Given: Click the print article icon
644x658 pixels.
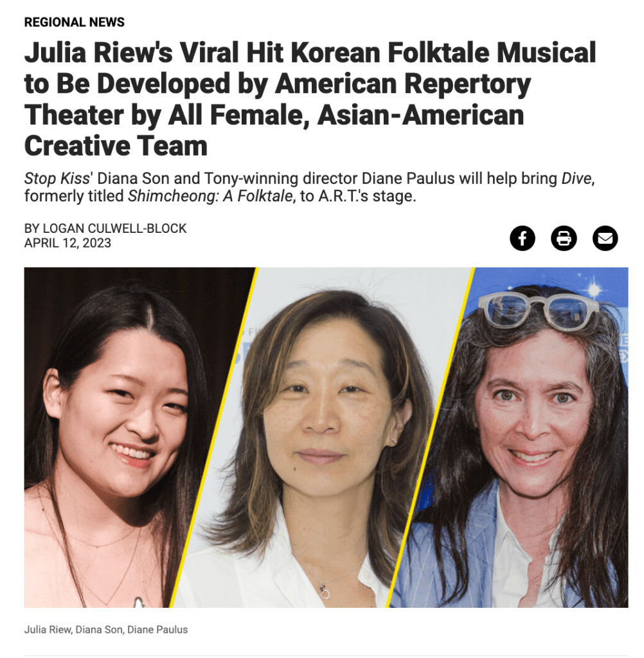Looking at the screenshot, I should tap(564, 239).
